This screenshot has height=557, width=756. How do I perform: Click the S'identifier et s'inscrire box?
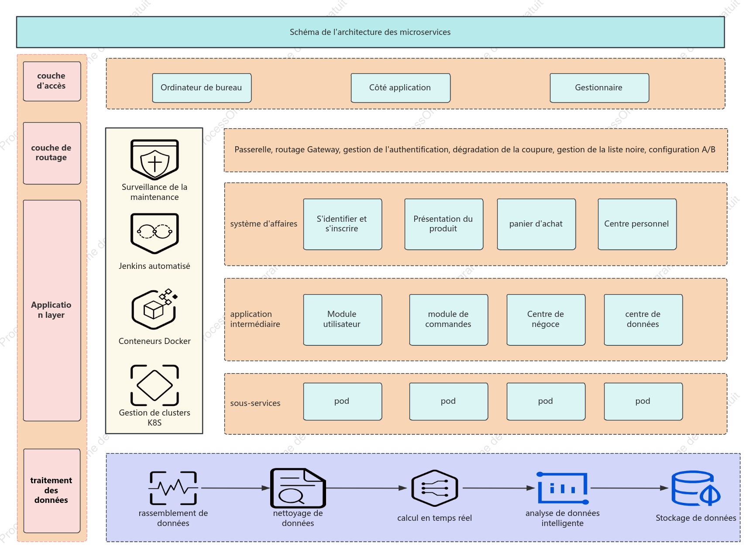343,224
